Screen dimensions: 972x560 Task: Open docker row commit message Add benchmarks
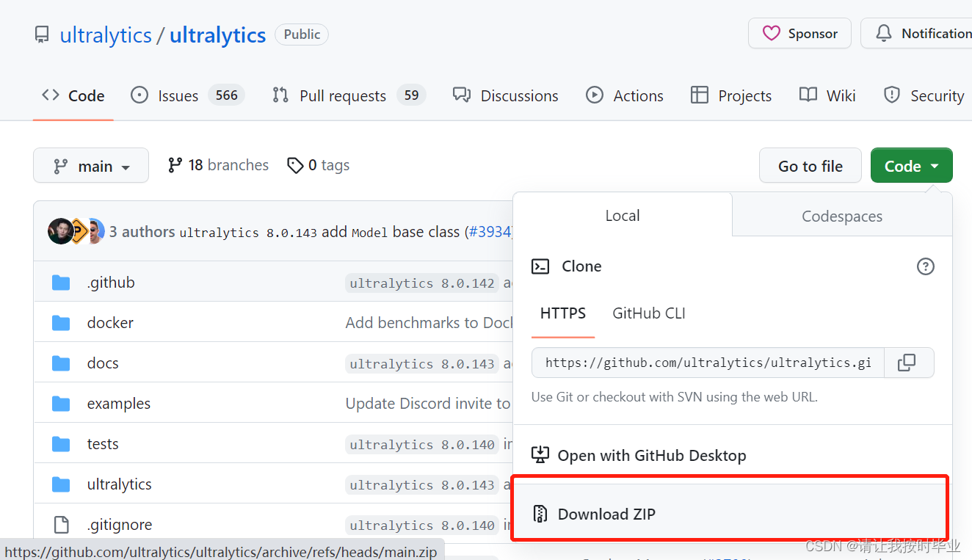(x=429, y=323)
